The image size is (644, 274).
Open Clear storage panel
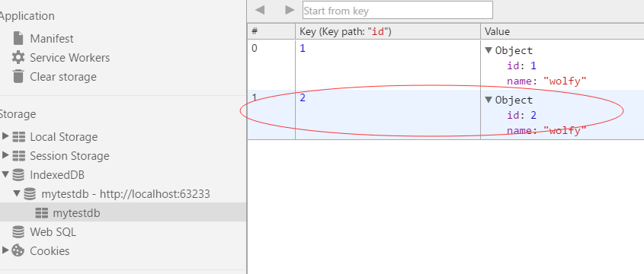[x=63, y=77]
